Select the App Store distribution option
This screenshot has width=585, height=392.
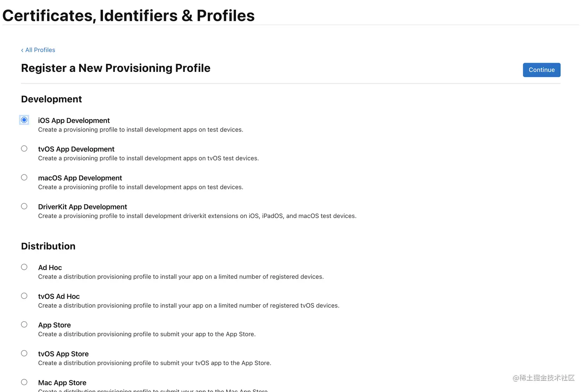coord(24,324)
